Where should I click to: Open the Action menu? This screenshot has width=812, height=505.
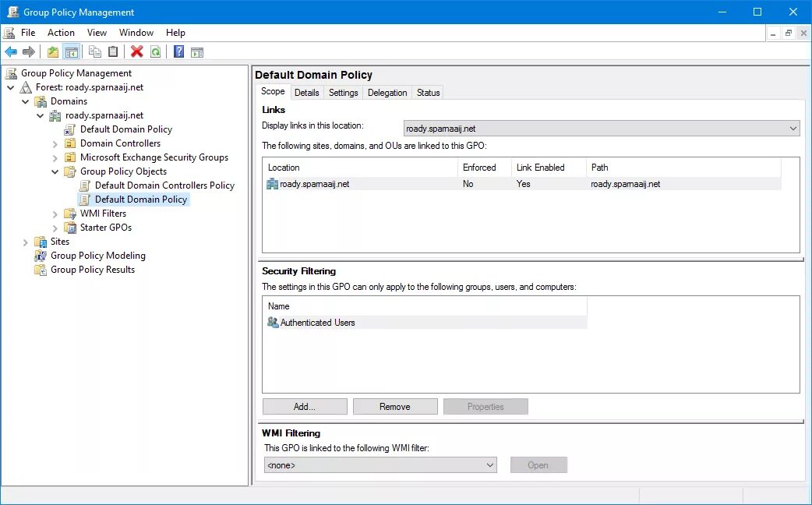coord(61,33)
